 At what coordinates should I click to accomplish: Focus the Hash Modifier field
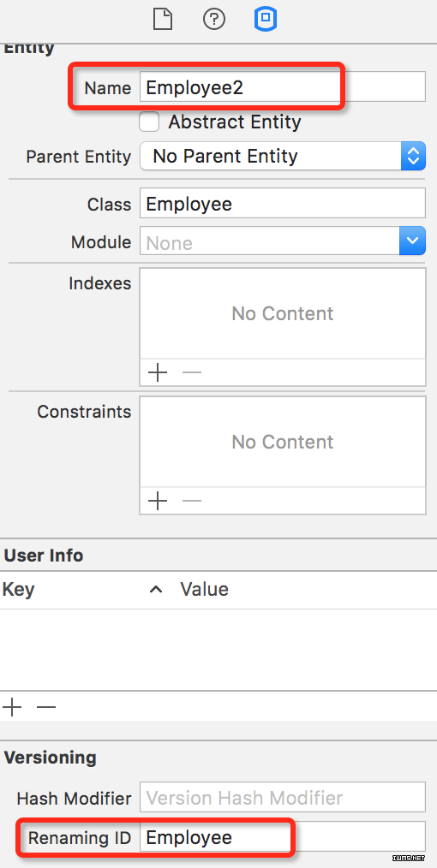[283, 797]
